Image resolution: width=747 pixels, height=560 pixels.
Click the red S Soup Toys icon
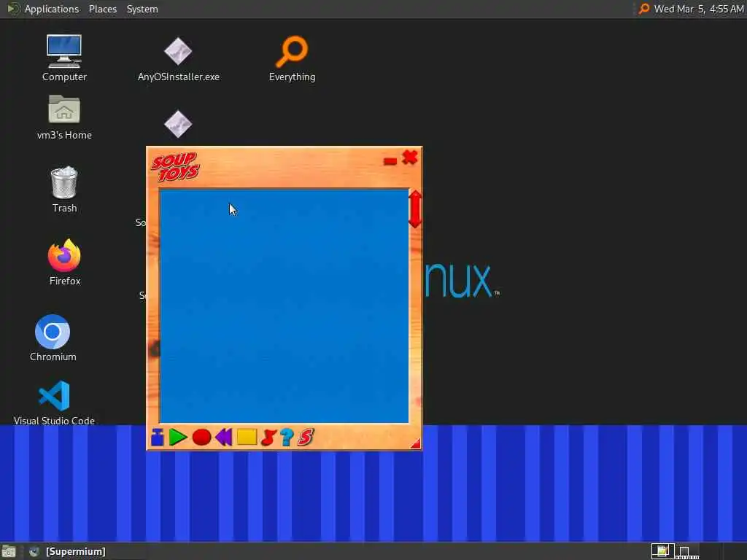click(306, 437)
